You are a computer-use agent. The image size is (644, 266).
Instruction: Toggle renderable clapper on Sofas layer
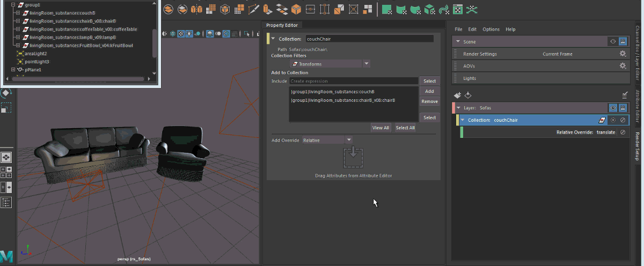point(623,108)
